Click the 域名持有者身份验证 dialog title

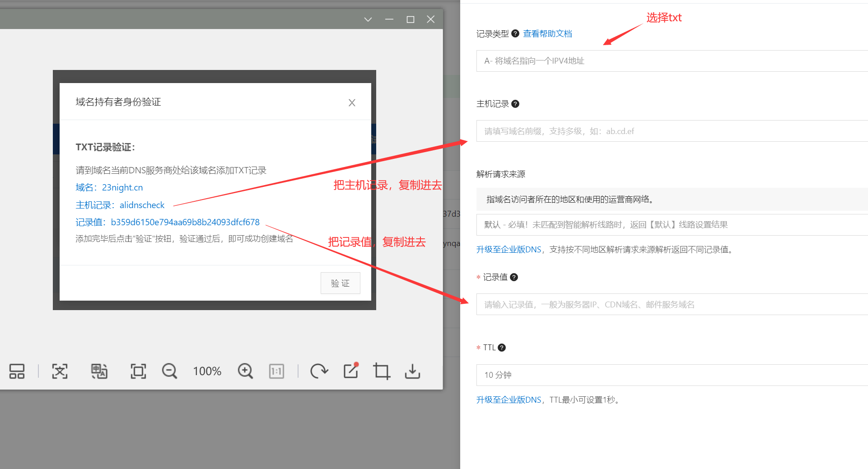click(x=118, y=102)
